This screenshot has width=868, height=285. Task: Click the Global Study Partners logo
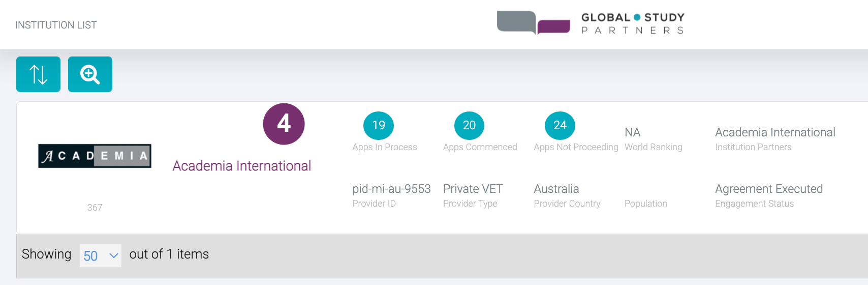click(x=591, y=23)
